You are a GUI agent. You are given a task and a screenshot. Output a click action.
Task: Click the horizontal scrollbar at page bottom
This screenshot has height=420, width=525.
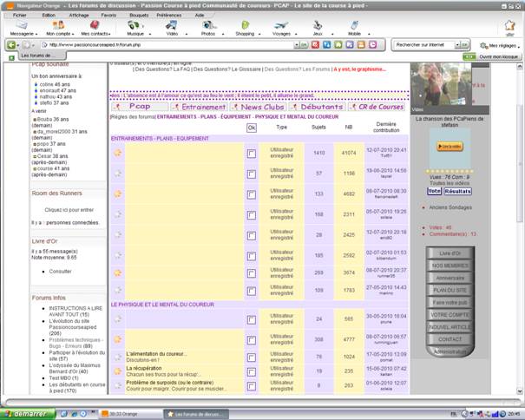click(x=262, y=402)
